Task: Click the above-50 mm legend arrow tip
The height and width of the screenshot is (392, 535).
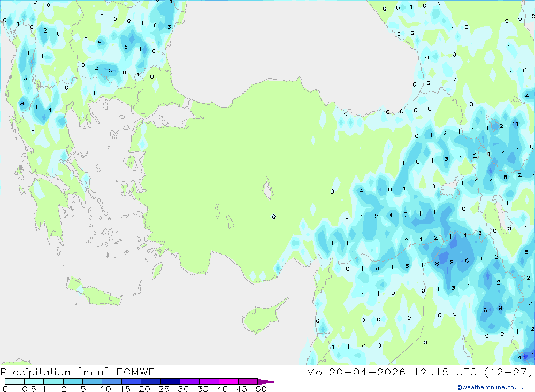Action: (x=267, y=381)
